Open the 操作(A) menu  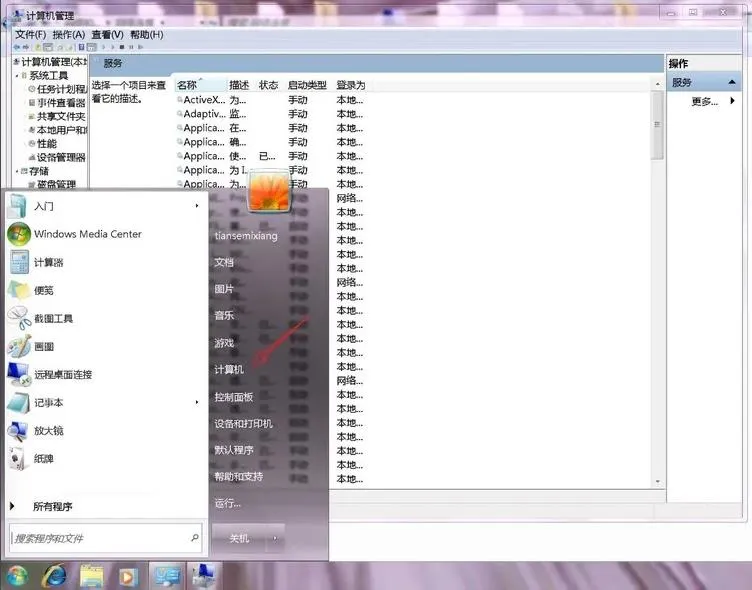[x=69, y=35]
